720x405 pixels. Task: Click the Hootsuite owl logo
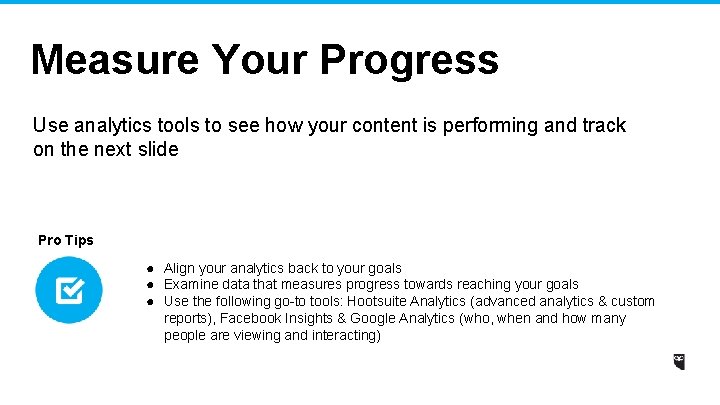pos(681,363)
